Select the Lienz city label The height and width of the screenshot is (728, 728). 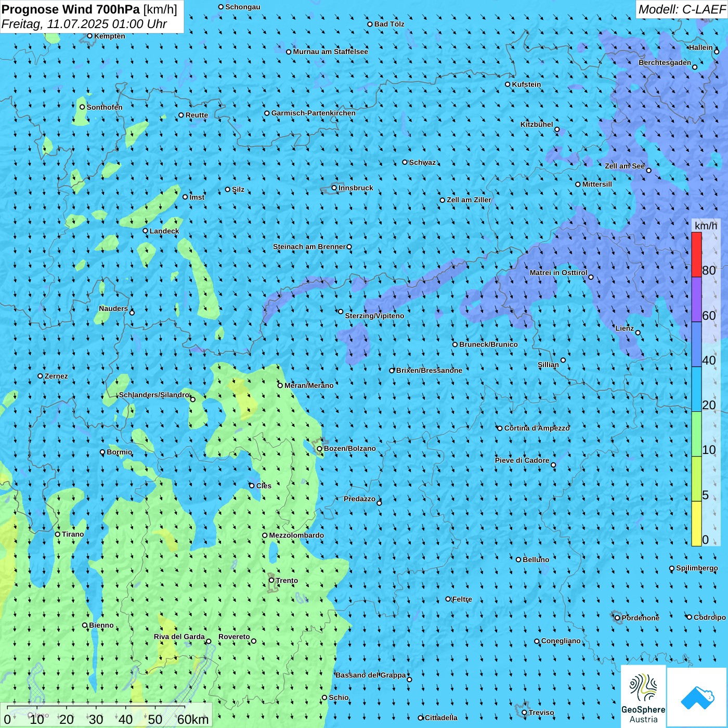pos(625,328)
